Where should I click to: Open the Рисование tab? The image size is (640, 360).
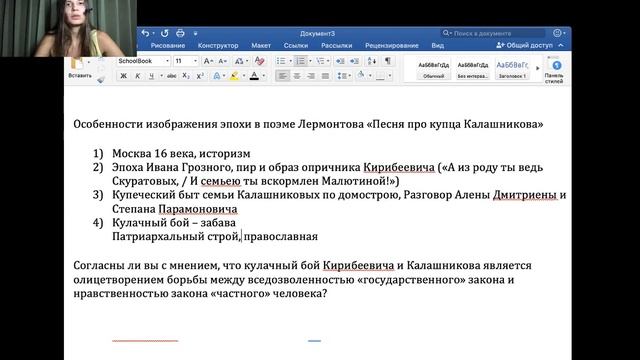(168, 46)
